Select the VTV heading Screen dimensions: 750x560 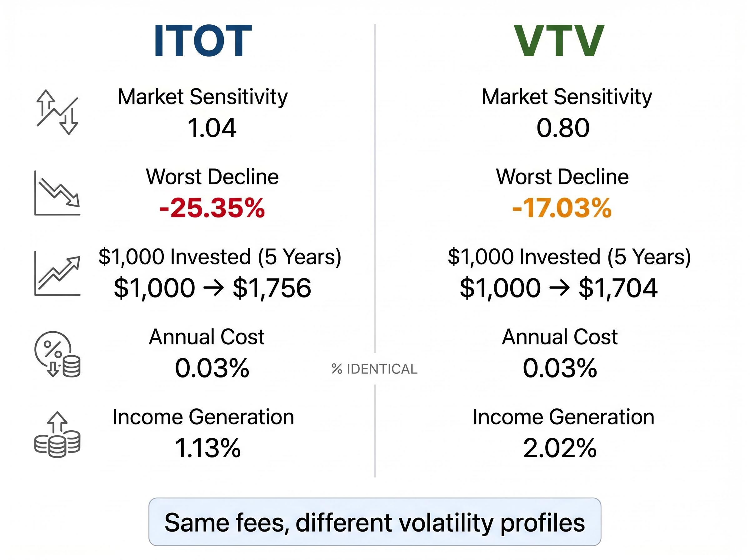point(559,41)
